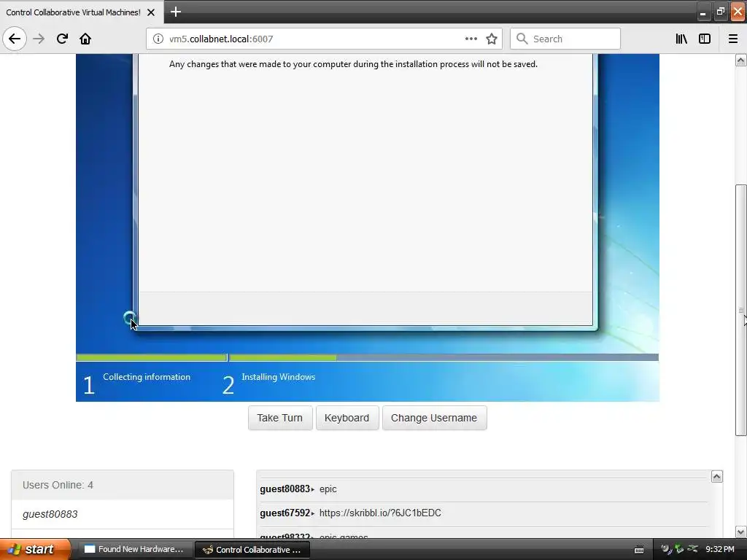Restore down the browser window
Viewport: 747px width, 560px height.
pyautogui.click(x=720, y=12)
